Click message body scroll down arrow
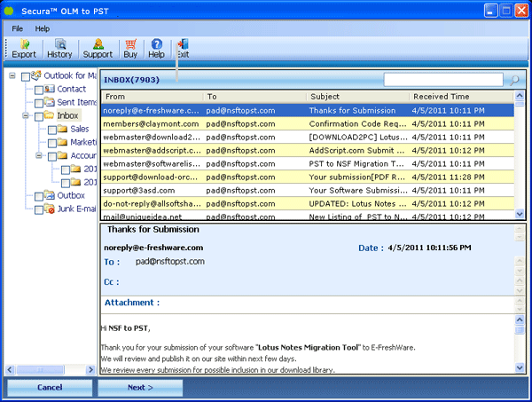This screenshot has width=532, height=402. (520, 367)
